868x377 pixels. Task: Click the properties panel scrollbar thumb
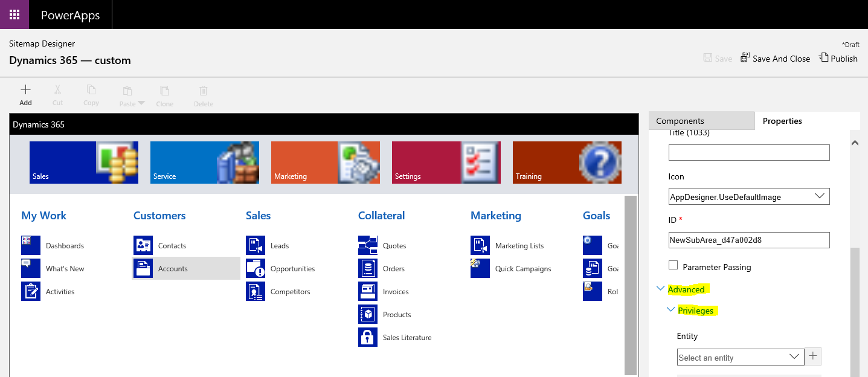click(x=855, y=312)
